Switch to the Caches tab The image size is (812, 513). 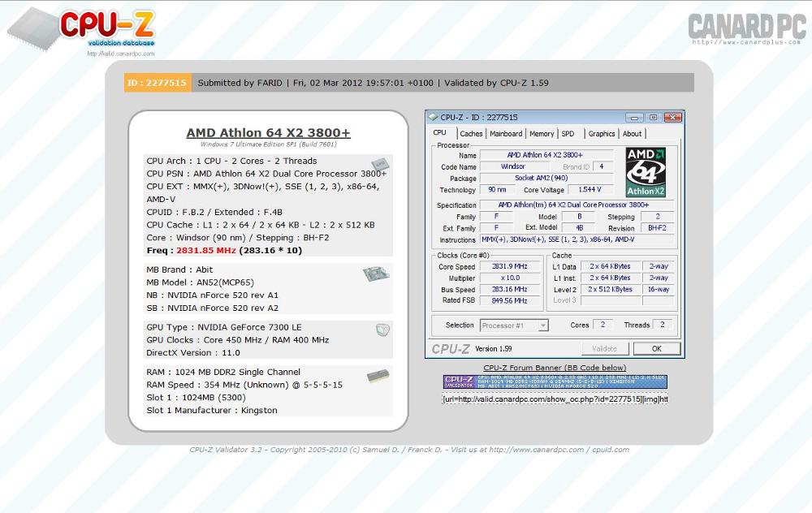pos(471,134)
